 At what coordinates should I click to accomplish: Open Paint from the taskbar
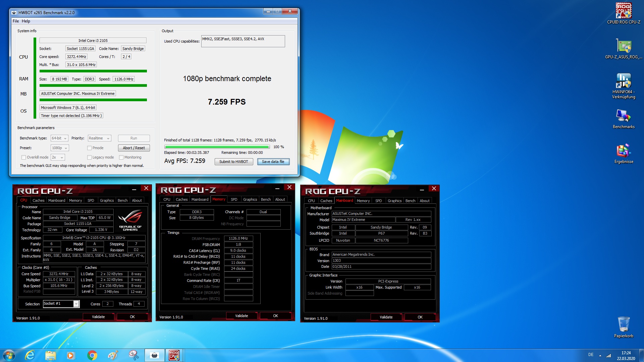pos(113,355)
